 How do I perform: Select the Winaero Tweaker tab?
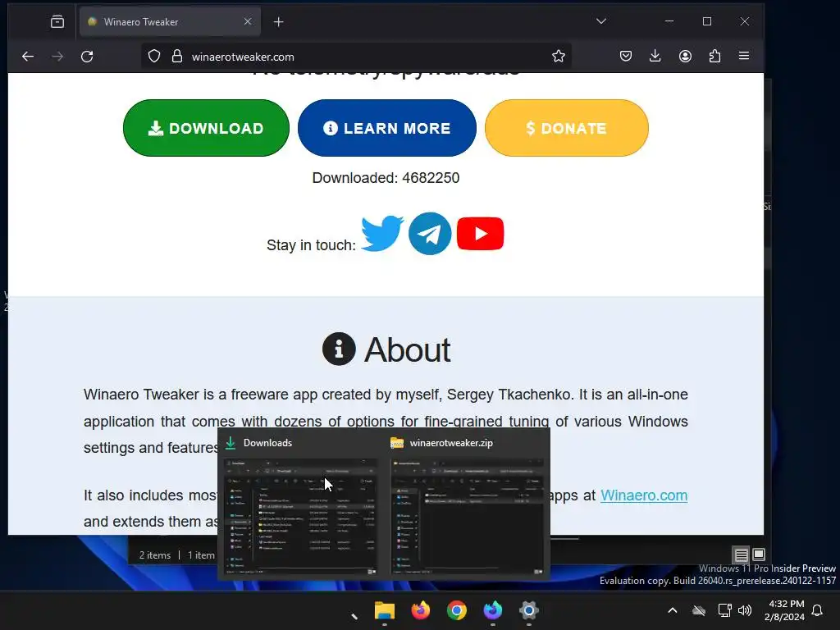pyautogui.click(x=171, y=21)
